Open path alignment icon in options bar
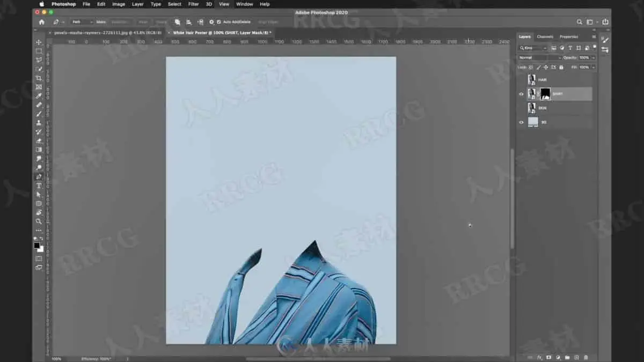 click(189, 22)
